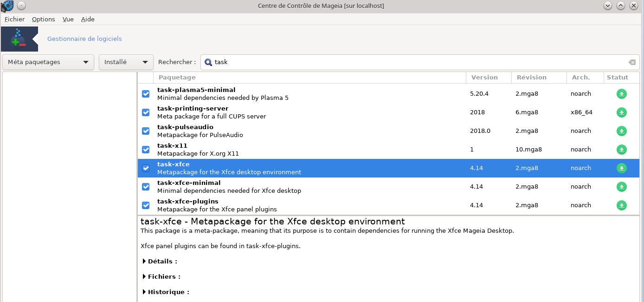Uncheck task-xfce checkbox
The width and height of the screenshot is (644, 302).
(x=146, y=168)
